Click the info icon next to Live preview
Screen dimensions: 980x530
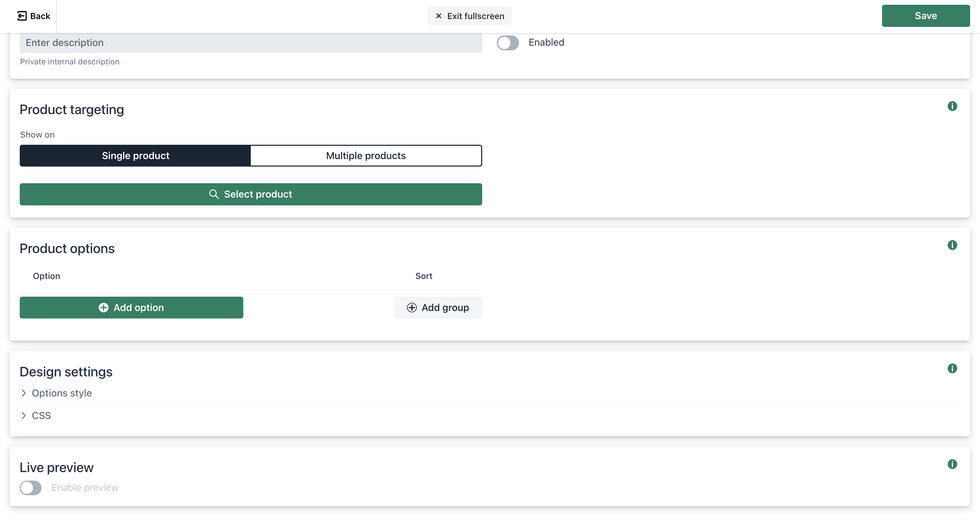click(952, 464)
